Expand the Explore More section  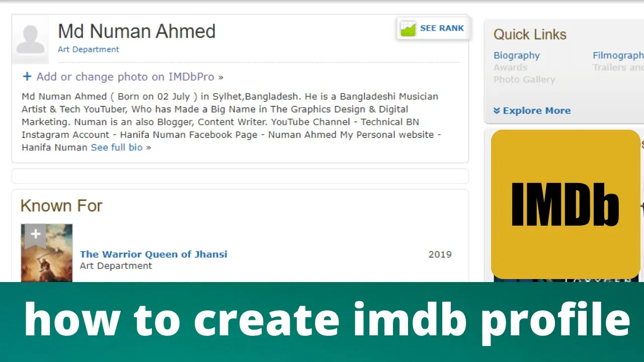coord(532,111)
